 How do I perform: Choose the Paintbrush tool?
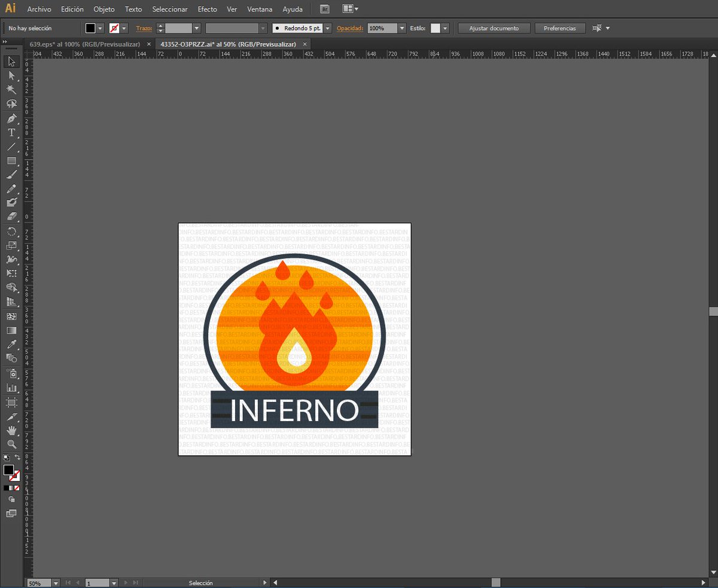tap(11, 175)
